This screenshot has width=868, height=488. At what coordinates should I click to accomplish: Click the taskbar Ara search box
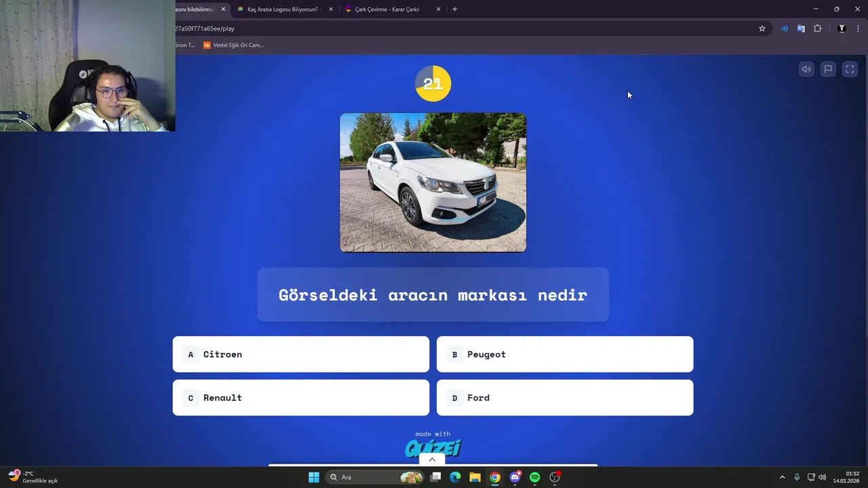point(375,477)
